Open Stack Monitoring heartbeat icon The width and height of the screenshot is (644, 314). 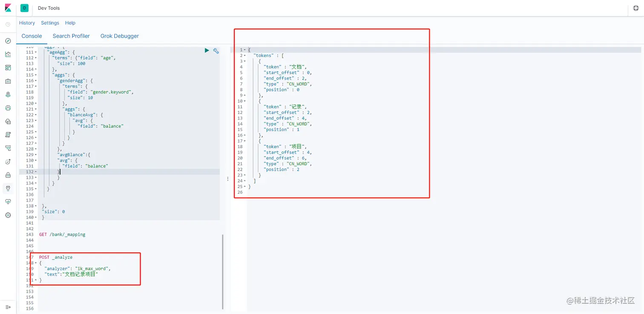(x=8, y=202)
